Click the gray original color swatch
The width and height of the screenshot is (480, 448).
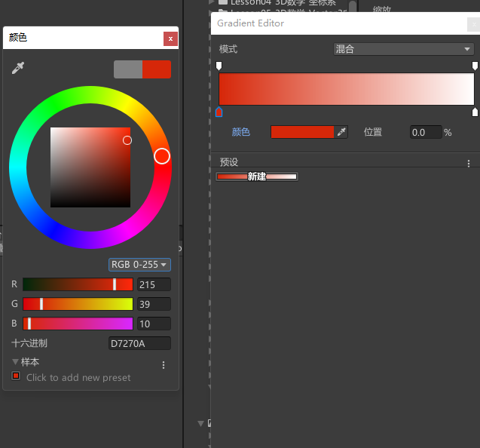coord(128,69)
